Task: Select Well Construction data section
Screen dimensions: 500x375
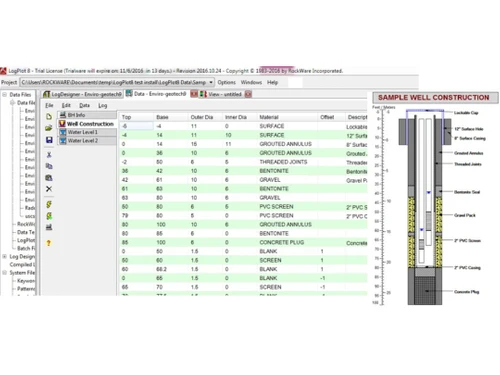Action: tap(87, 124)
